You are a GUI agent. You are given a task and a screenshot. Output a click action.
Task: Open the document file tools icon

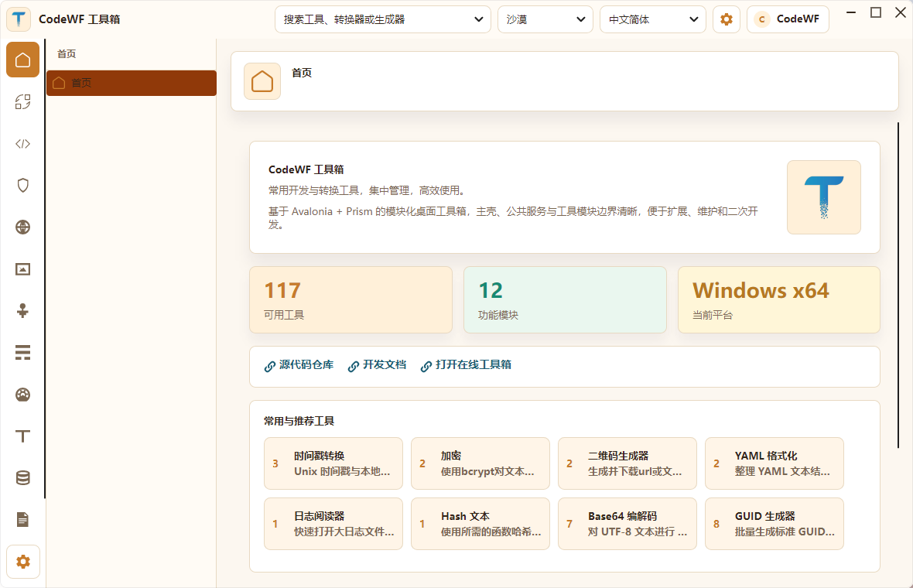tap(22, 520)
